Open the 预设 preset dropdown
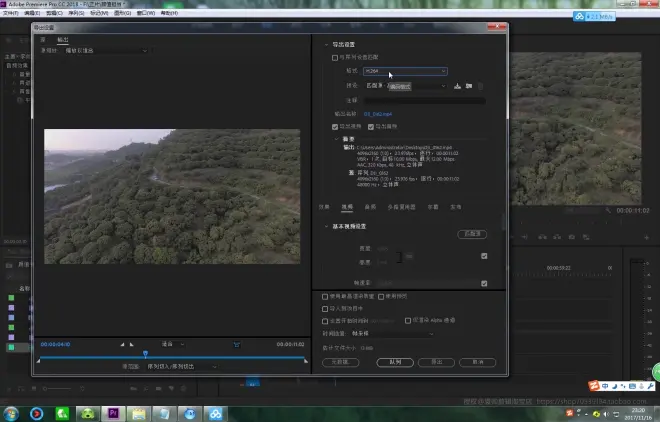 [x=405, y=86]
